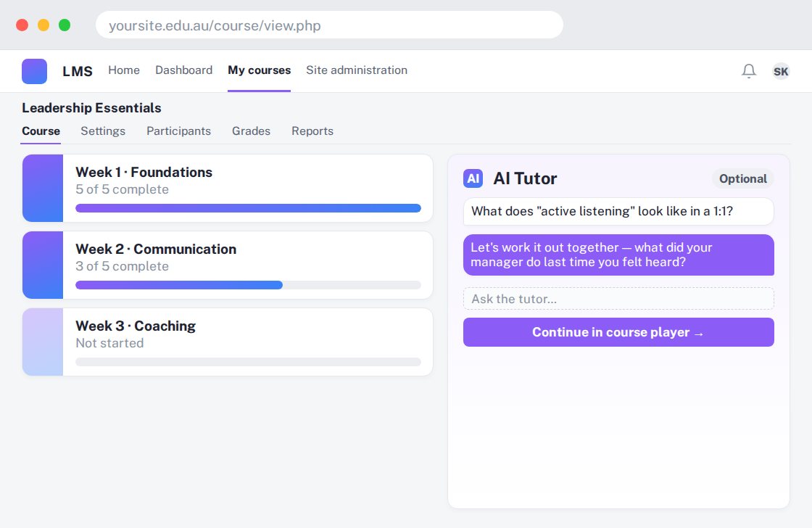The image size is (812, 528).
Task: Click 'Not started' status text
Action: point(109,343)
